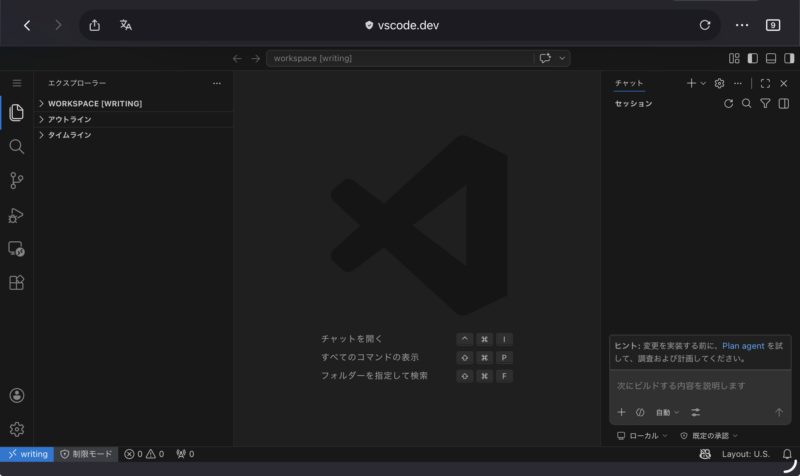Open Explorer views and more actions menu
The image size is (800, 476).
tap(217, 83)
